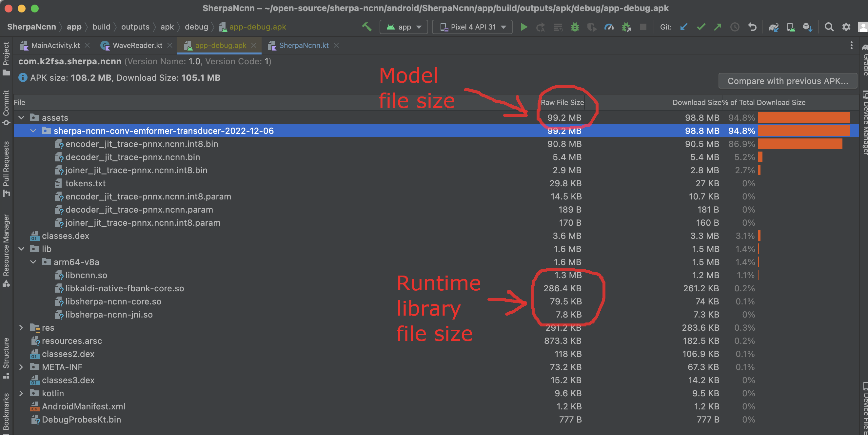
Task: Click app-debug.apk in breadcrumb
Action: [252, 27]
